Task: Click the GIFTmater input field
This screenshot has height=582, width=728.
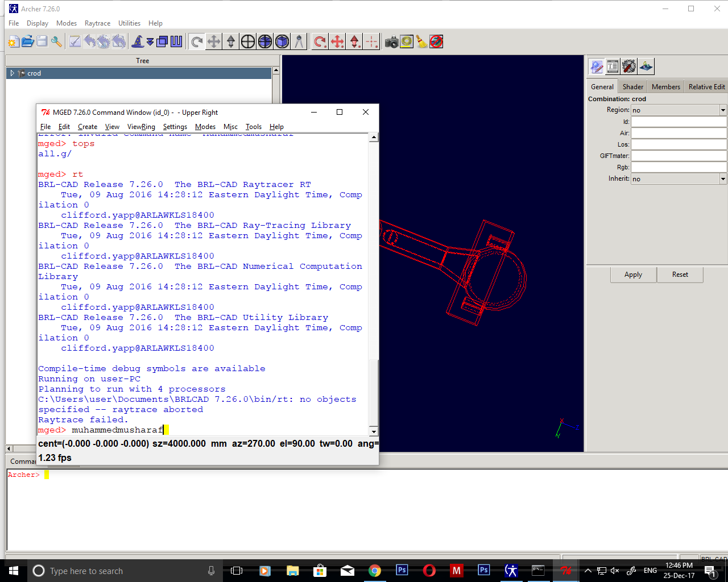Action: [x=679, y=156]
